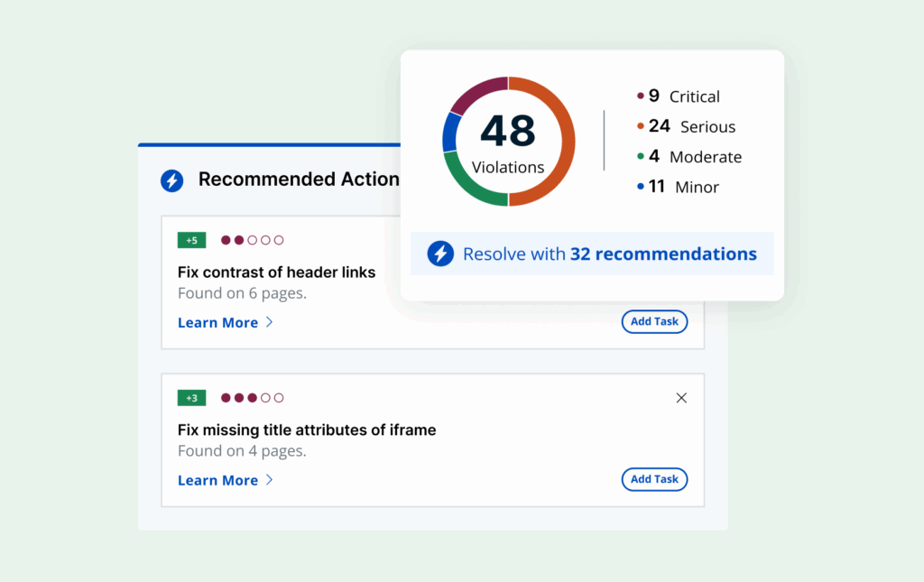Click severity dots on header links card
This screenshot has height=582, width=924.
tap(253, 240)
